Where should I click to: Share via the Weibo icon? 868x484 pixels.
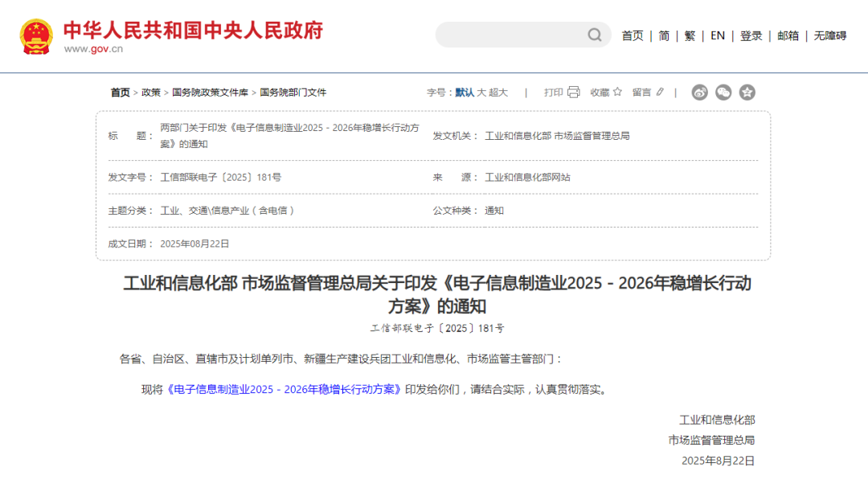(700, 92)
